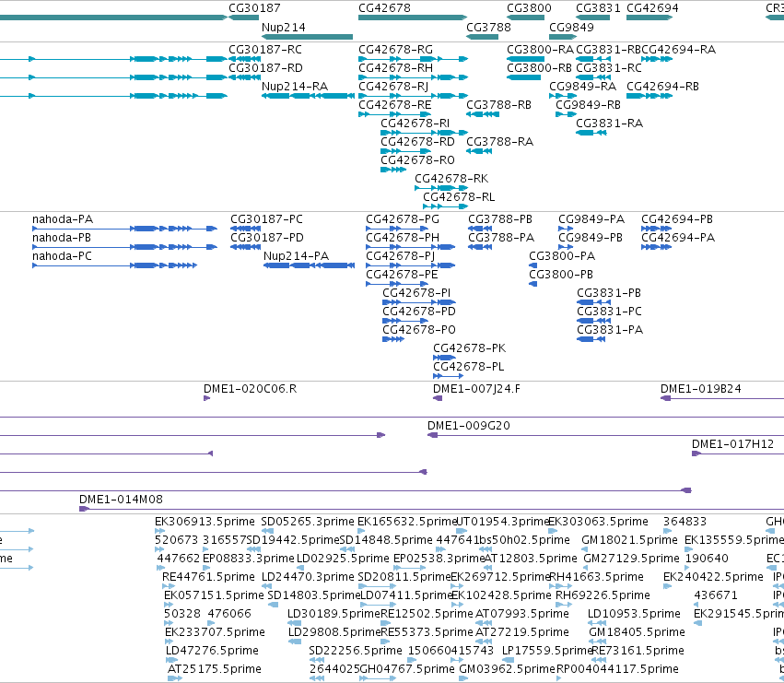Viewport: 784px width, 683px height.
Task: Select transcript CG42678-RO
Action: 417,160
